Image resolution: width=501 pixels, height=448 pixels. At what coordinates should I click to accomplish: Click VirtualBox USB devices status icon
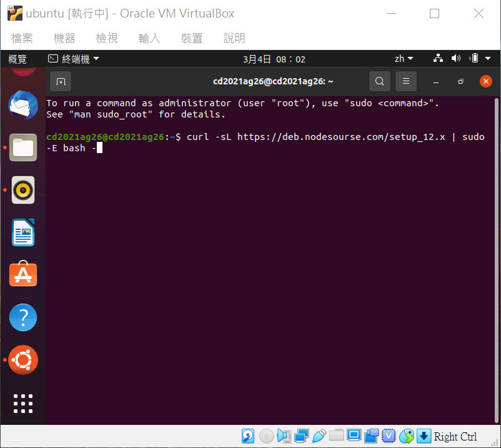click(x=319, y=436)
